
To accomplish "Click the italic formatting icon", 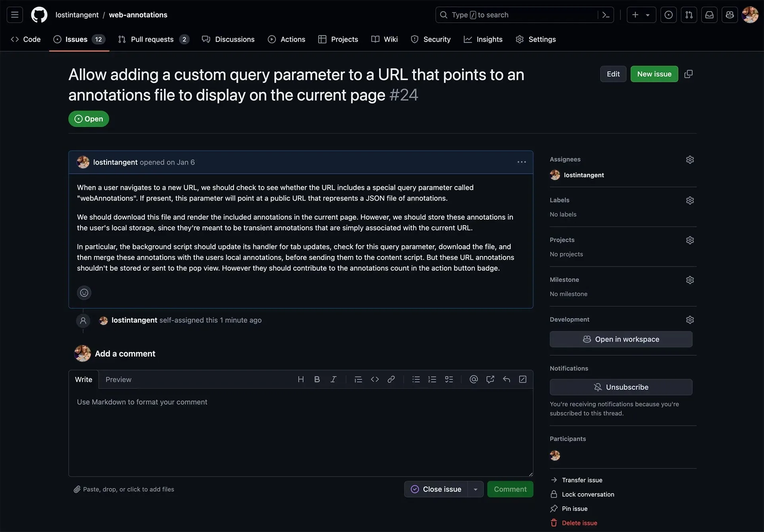I will (x=333, y=380).
